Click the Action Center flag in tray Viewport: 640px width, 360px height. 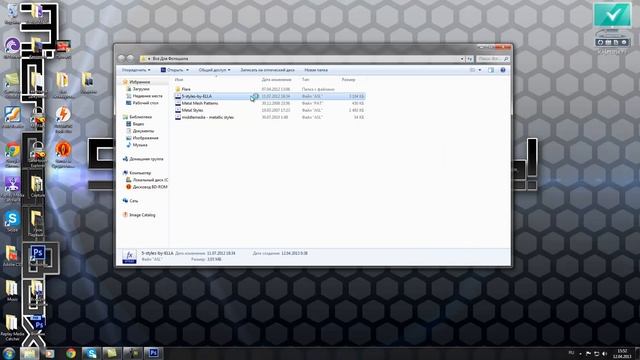[x=588, y=353]
